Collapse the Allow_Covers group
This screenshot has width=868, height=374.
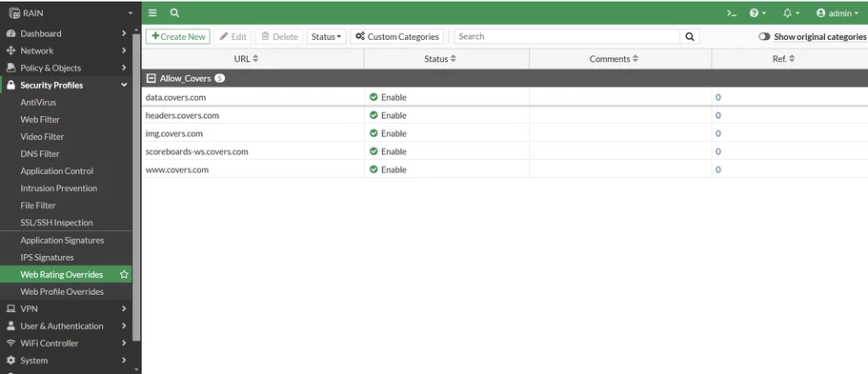click(x=151, y=79)
